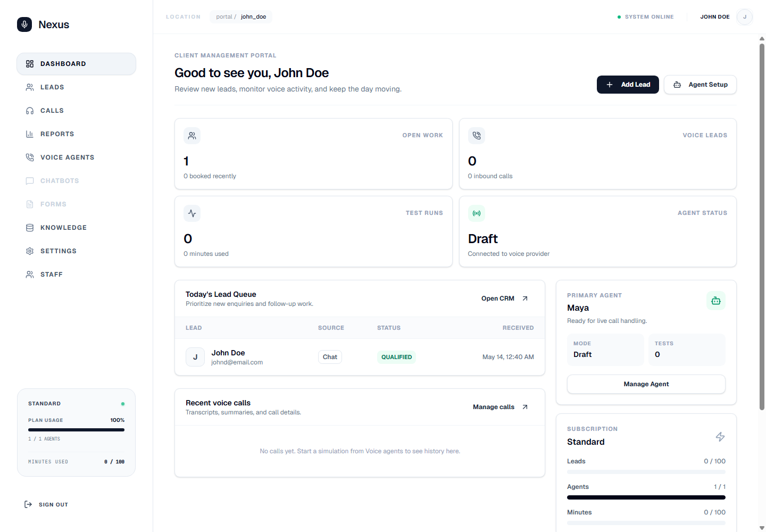Click the Sign Out arrow icon

click(28, 504)
